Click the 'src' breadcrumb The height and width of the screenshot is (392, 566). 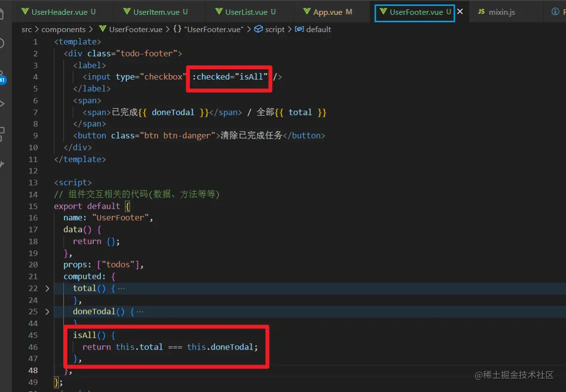pos(27,29)
